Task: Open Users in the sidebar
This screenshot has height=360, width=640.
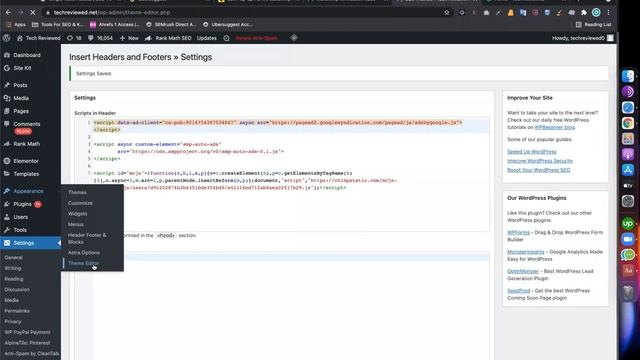Action: tap(20, 217)
